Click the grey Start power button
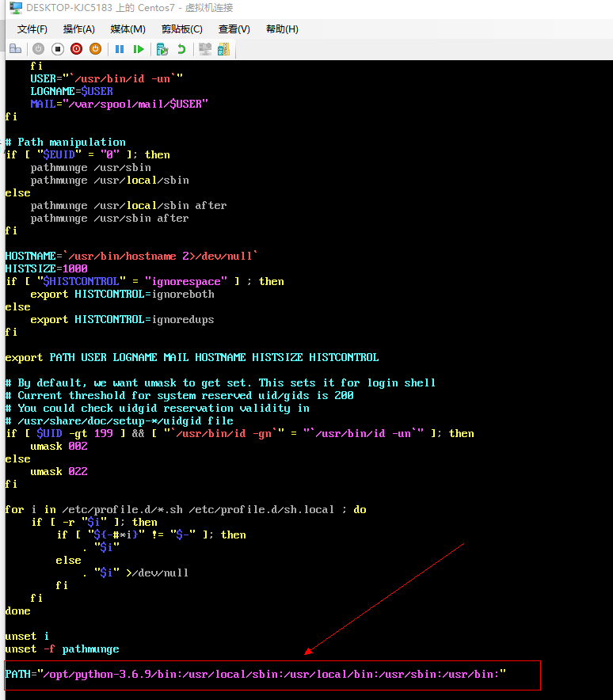This screenshot has width=613, height=700. [38, 49]
